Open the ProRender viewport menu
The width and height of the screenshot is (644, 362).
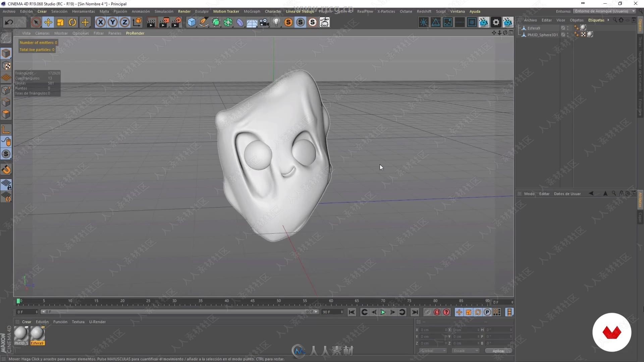(135, 33)
